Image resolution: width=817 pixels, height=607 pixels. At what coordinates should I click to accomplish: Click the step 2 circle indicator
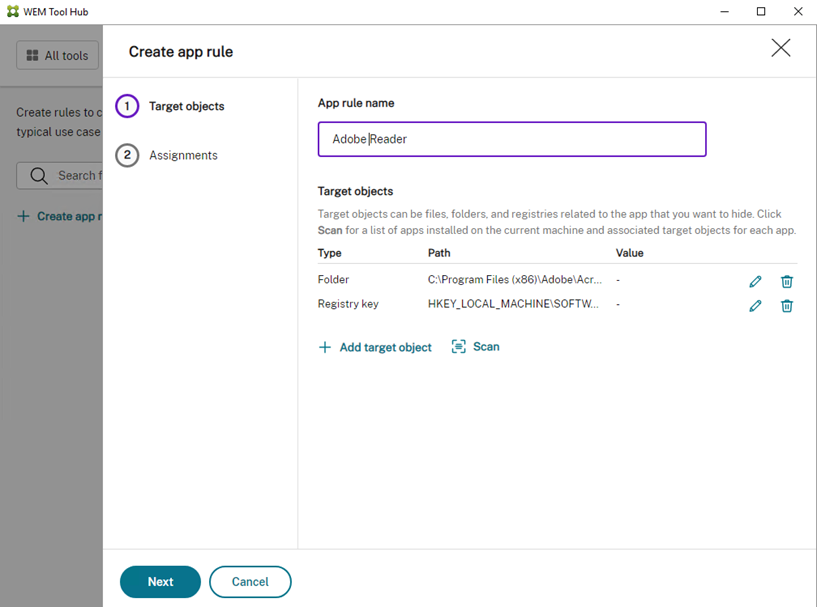coord(127,155)
